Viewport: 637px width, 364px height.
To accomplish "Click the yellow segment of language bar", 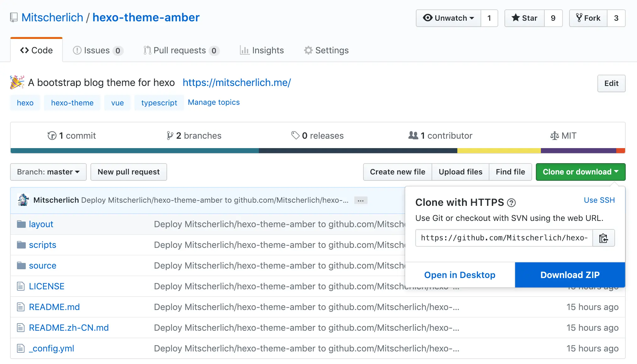I will 499,151.
